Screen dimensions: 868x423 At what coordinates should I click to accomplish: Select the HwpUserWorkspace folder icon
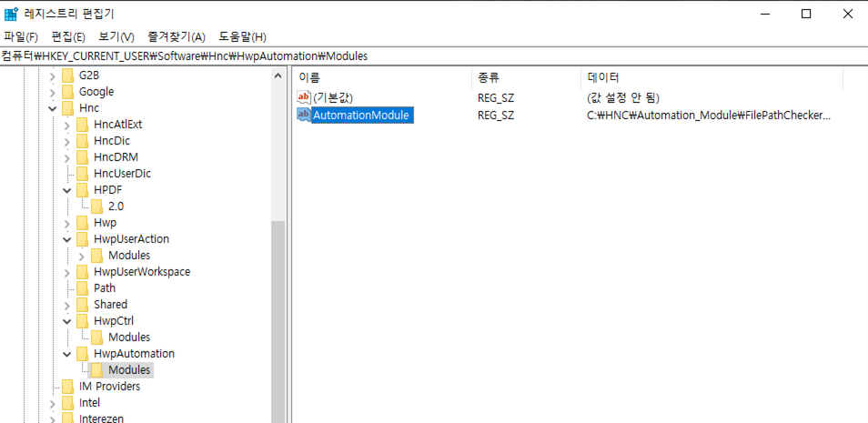(83, 272)
